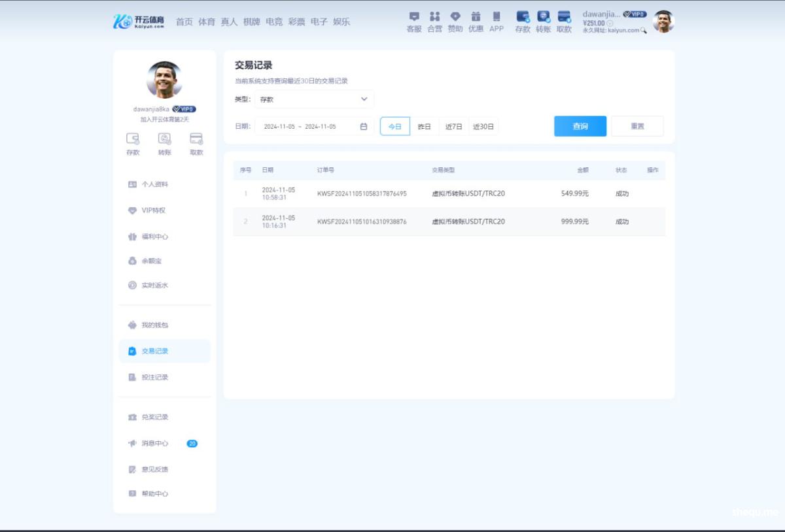This screenshot has height=532, width=785.
Task: Open the date range calendar picker
Action: (x=364, y=126)
